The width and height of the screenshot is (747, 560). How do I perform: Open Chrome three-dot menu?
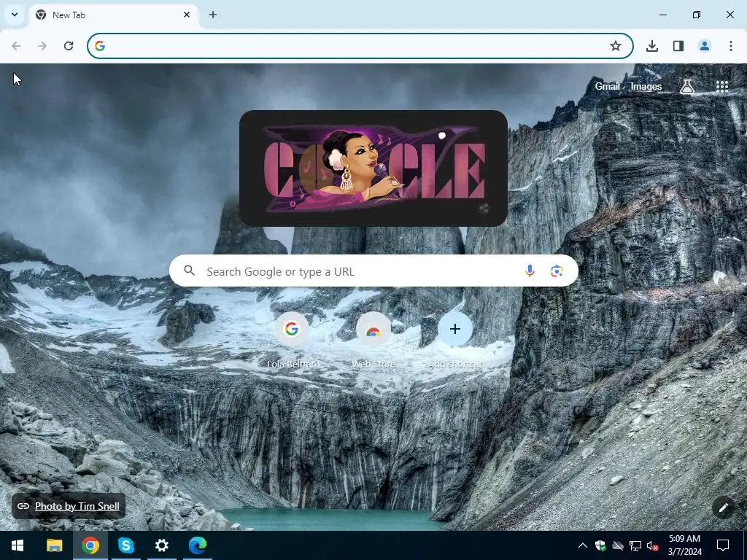(731, 46)
